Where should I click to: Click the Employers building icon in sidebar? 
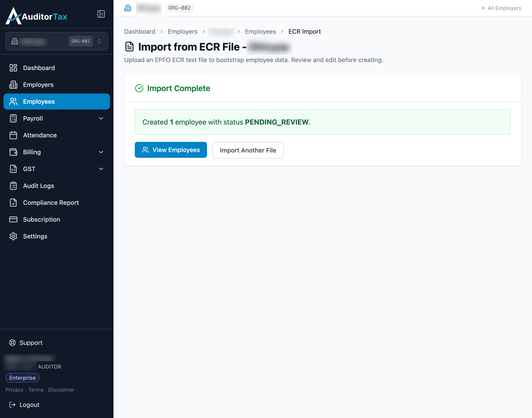13,85
